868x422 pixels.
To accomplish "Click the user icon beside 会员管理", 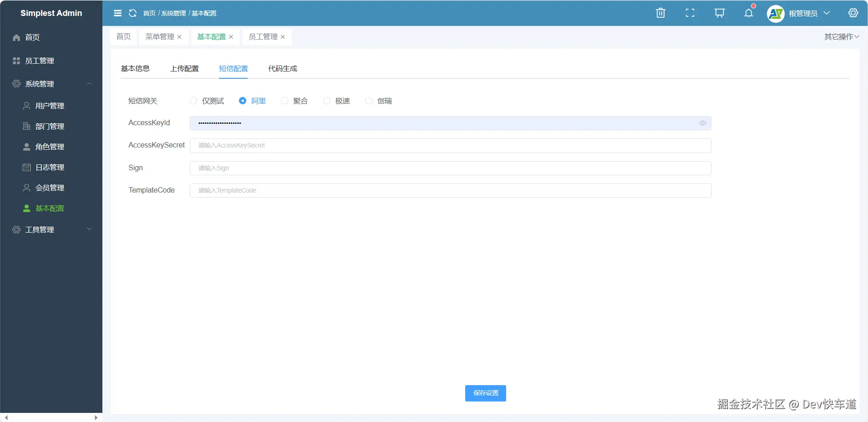I will (x=27, y=188).
